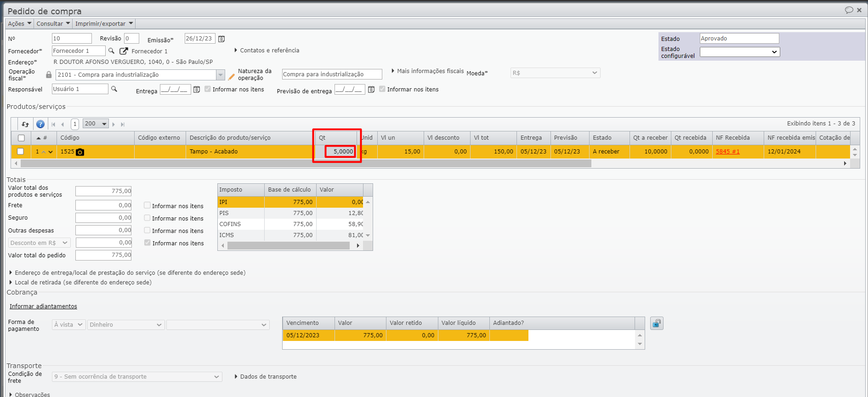Open the Emissão calendar picker
The width and height of the screenshot is (868, 397).
(x=221, y=39)
